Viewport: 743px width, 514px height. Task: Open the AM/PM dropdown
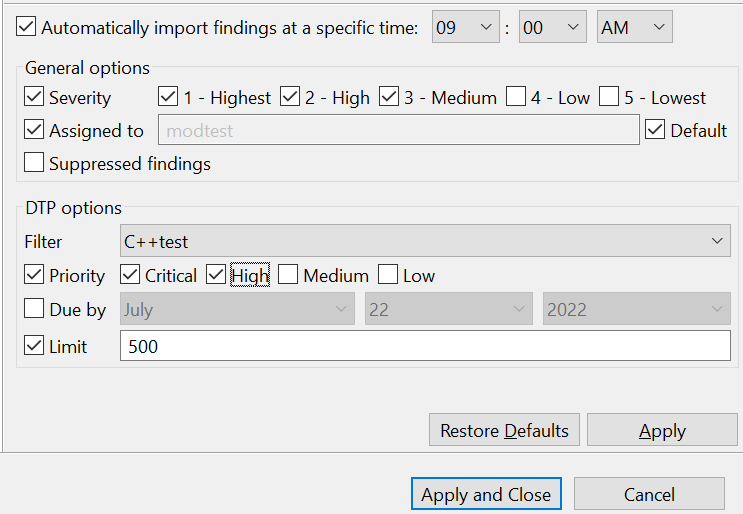(x=634, y=27)
